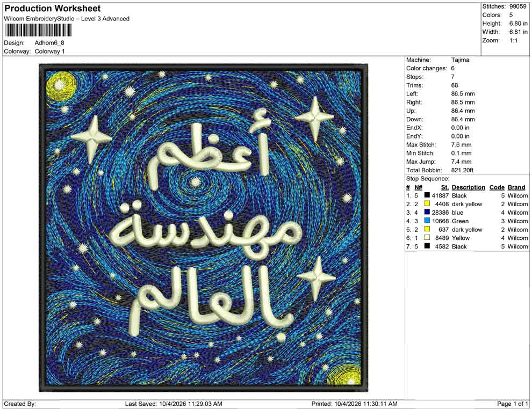The image size is (532, 409).
Task: Select the trims value "68"
Action: point(455,85)
